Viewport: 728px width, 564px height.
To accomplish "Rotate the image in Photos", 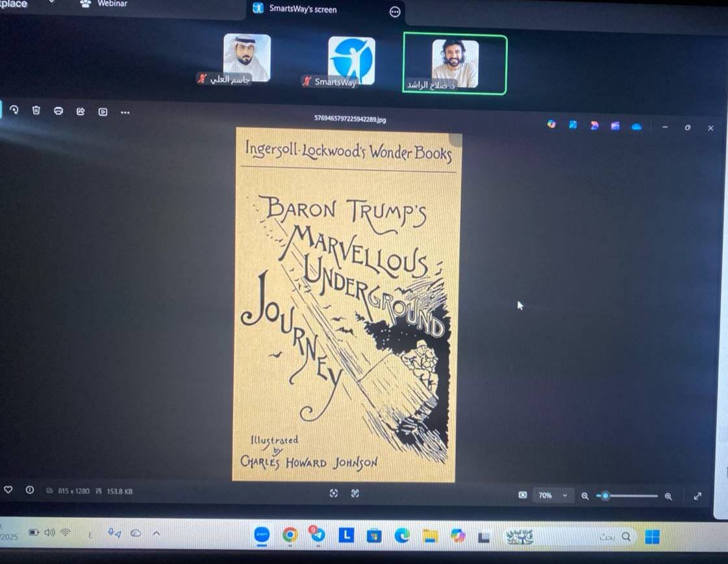I will (14, 110).
